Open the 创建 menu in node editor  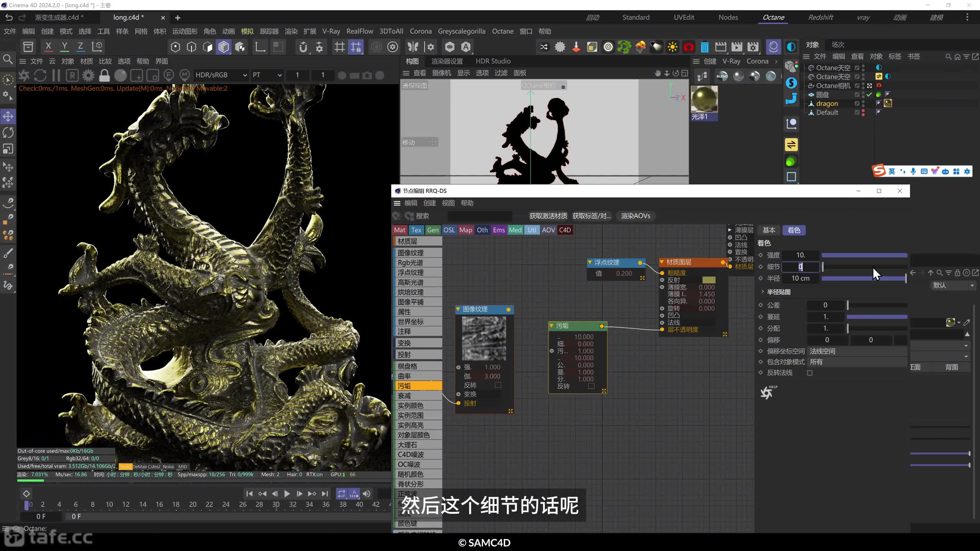(430, 203)
